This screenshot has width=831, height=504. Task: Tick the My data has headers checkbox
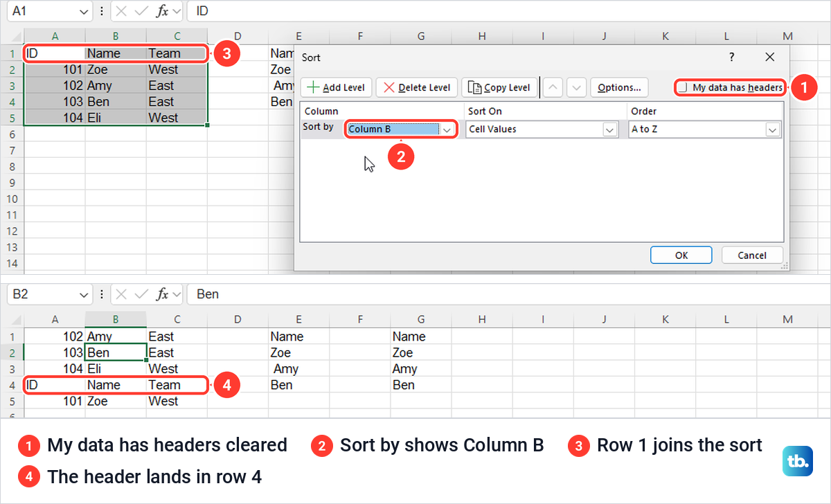[x=683, y=88]
